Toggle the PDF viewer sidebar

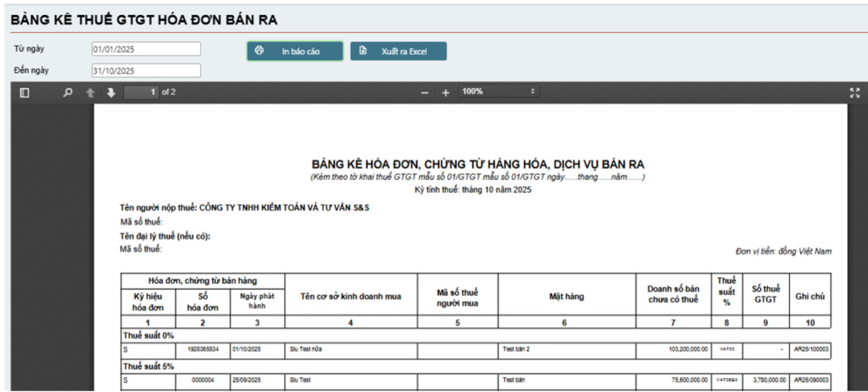tap(25, 93)
